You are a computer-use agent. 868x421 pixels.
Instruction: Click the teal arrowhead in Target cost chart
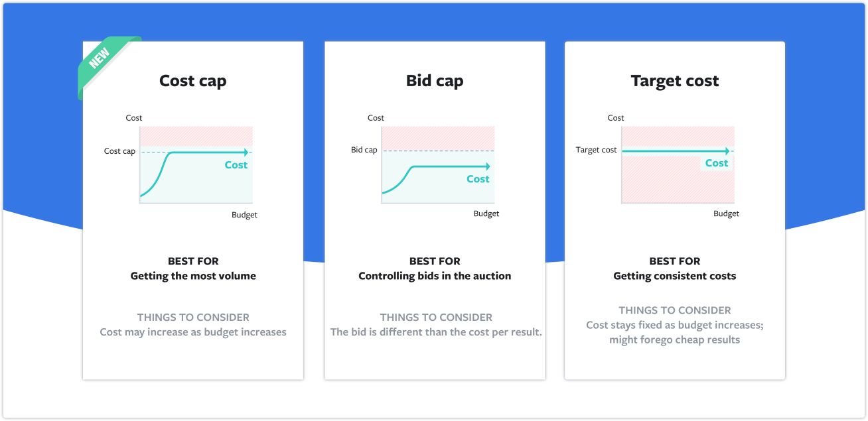(727, 151)
